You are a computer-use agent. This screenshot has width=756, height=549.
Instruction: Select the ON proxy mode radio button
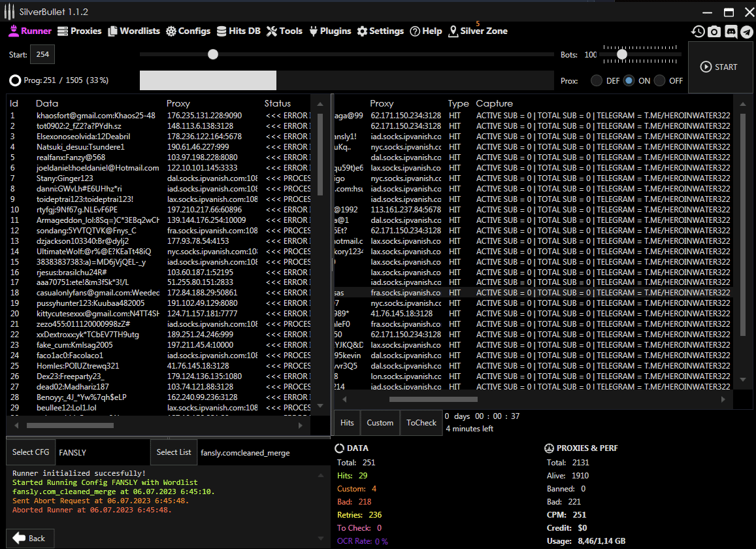(x=629, y=80)
